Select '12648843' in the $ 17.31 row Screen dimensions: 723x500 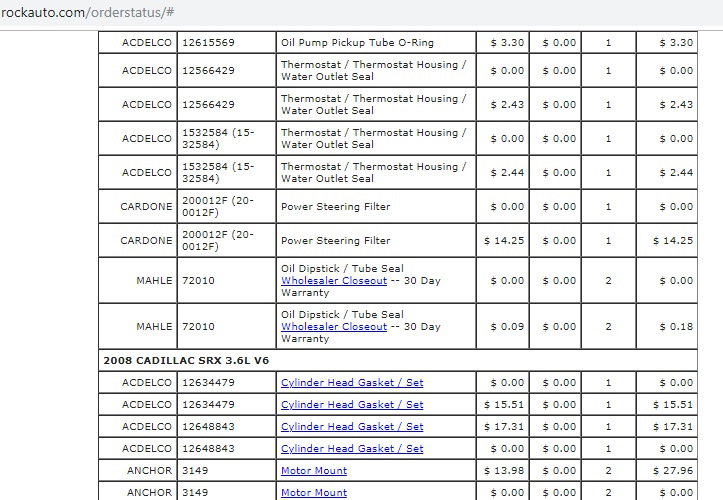tap(208, 427)
